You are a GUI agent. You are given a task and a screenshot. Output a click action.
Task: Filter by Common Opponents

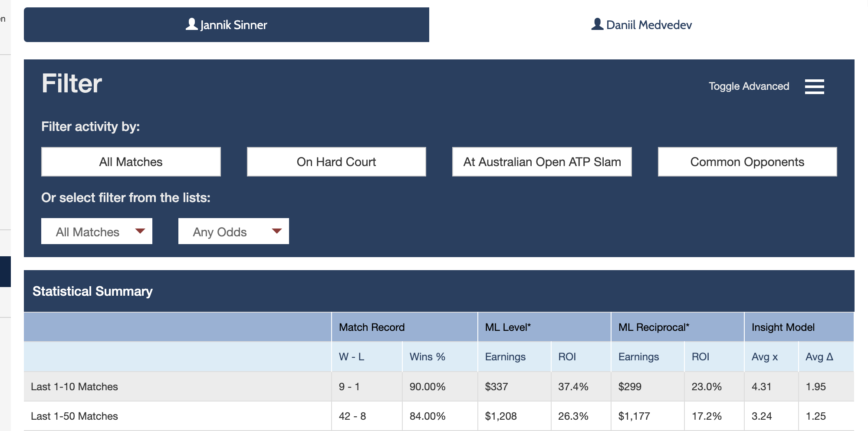[747, 162]
